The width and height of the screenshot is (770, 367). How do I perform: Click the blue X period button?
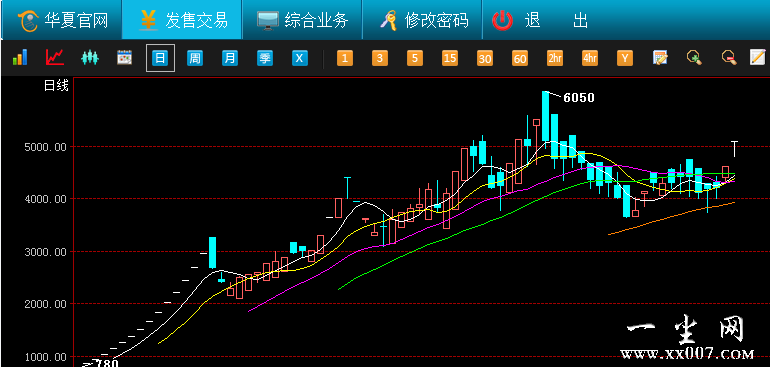300,58
